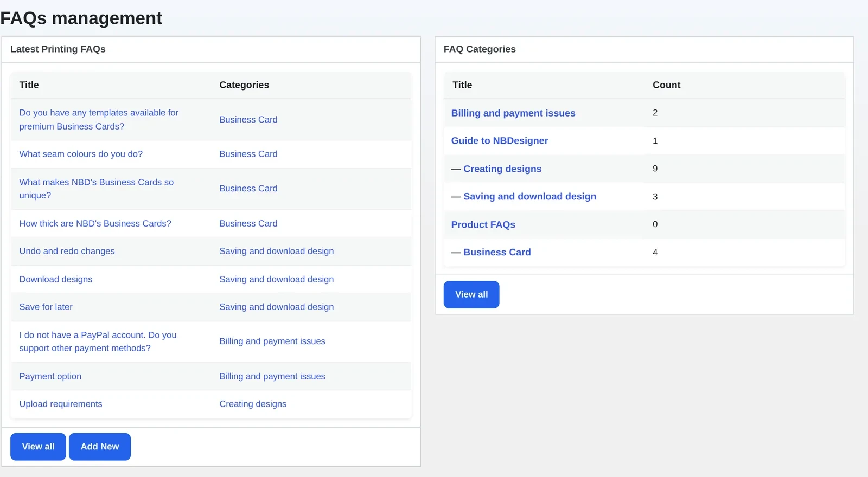The image size is (868, 477).
Task: Open the PayPal account payment methods FAQ
Action: point(98,341)
